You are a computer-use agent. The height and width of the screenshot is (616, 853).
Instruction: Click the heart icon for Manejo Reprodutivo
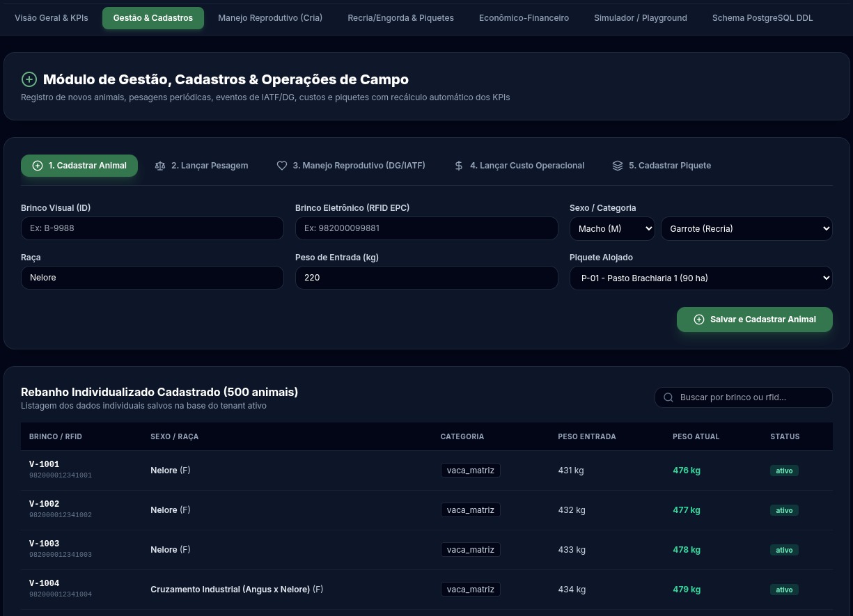pos(282,166)
